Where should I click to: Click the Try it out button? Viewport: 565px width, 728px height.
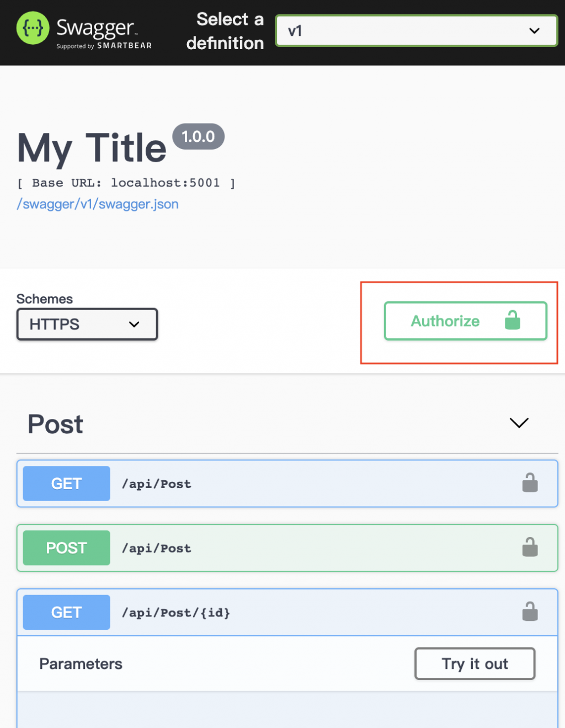click(475, 663)
